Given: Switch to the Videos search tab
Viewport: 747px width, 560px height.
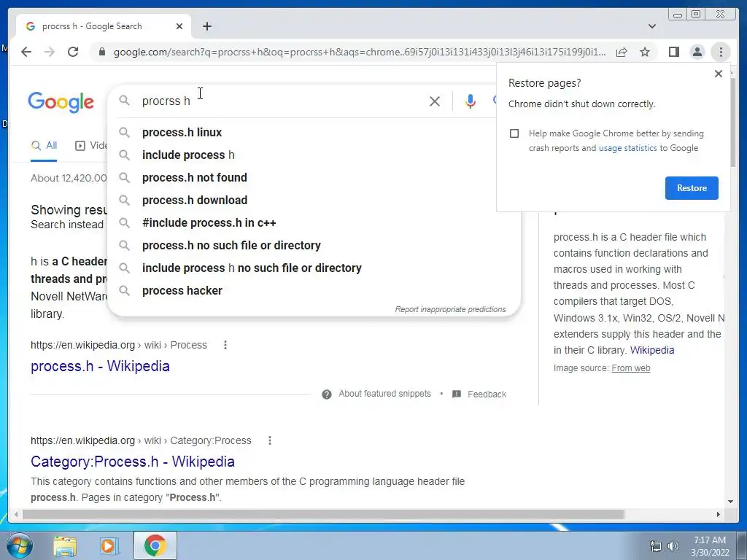Looking at the screenshot, I should [x=91, y=146].
